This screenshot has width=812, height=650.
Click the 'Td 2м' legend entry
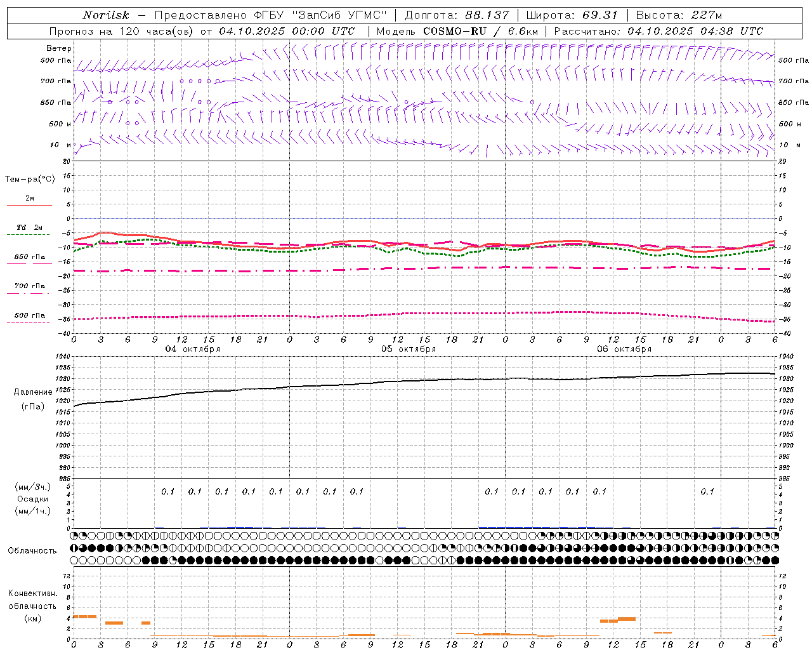click(29, 227)
